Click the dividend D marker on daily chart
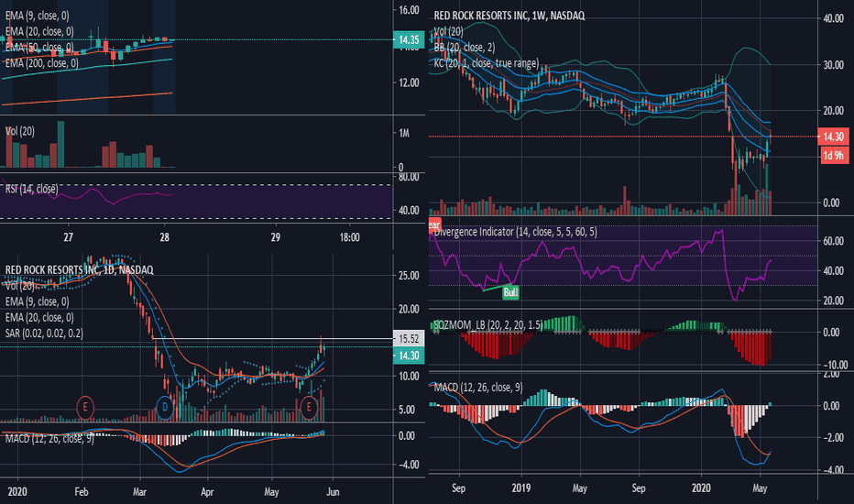The height and width of the screenshot is (504, 854). coord(165,407)
